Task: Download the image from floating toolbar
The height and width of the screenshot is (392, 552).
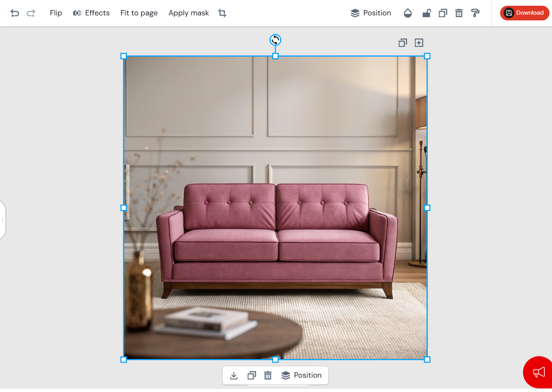Action: coord(234,376)
